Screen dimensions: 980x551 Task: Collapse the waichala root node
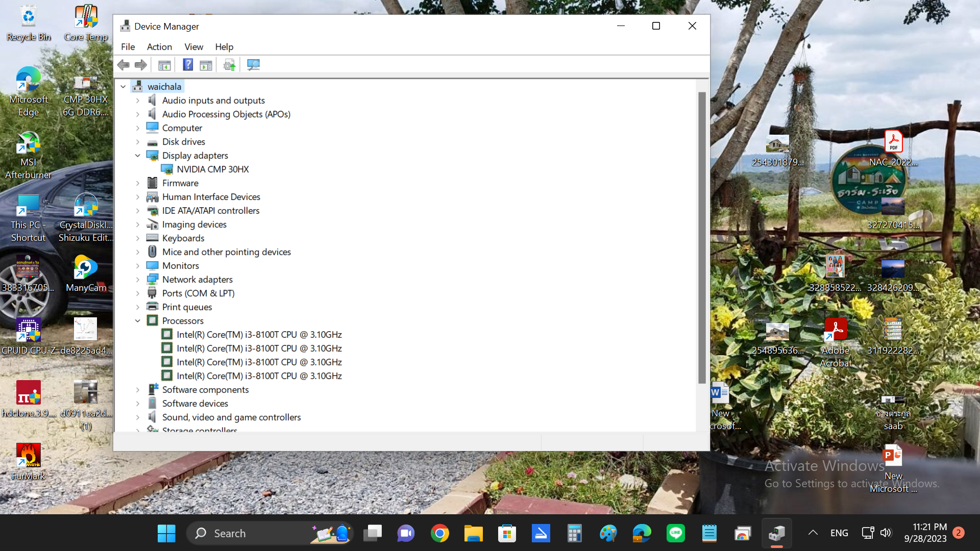pyautogui.click(x=123, y=87)
